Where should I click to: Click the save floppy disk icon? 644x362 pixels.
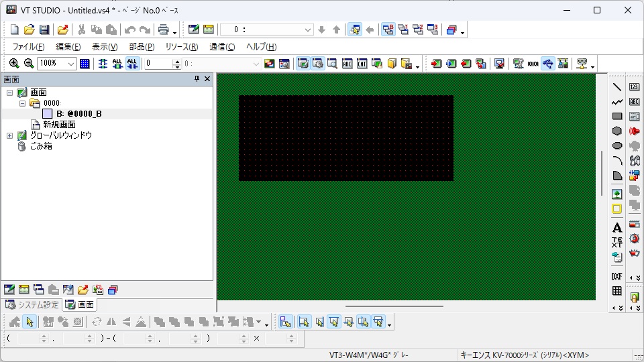44,29
